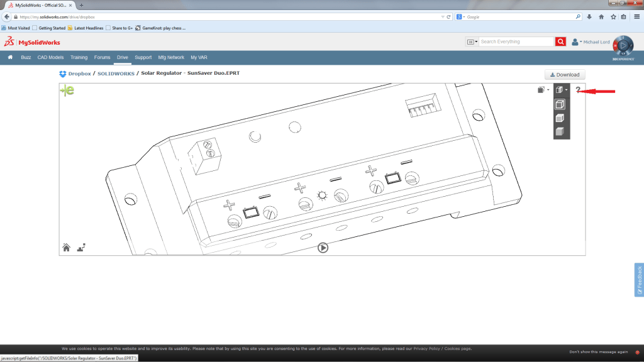Click the Search Everything input field
Viewport: 644px width, 362px height.
[516, 41]
